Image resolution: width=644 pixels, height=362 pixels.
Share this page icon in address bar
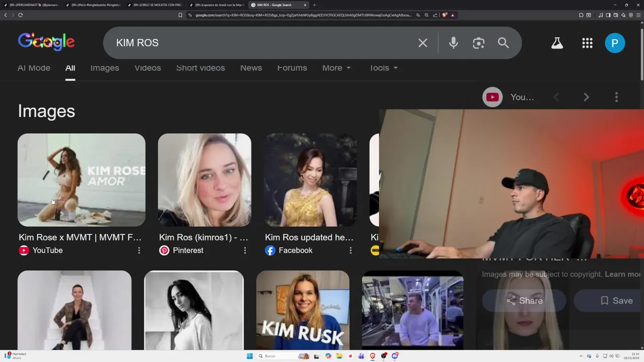[435, 15]
